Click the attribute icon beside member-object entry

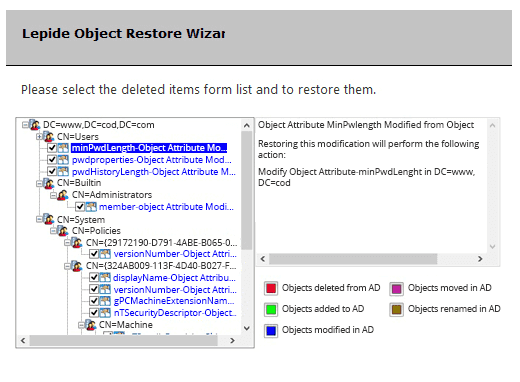[91, 207]
